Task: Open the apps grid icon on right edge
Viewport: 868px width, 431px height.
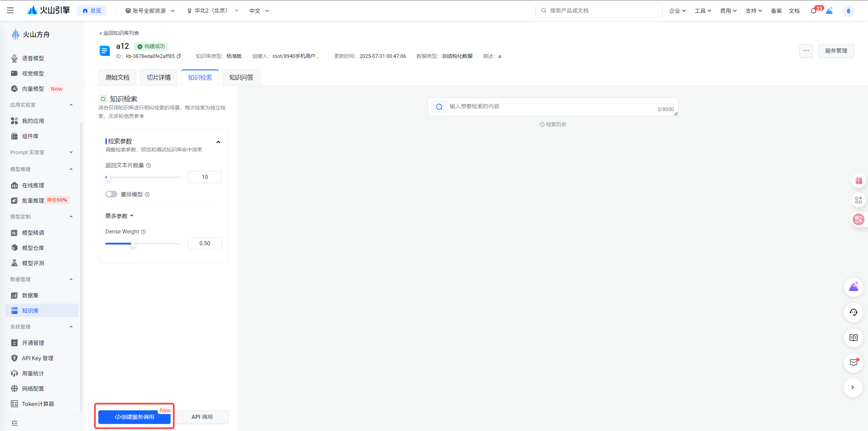Action: [859, 200]
